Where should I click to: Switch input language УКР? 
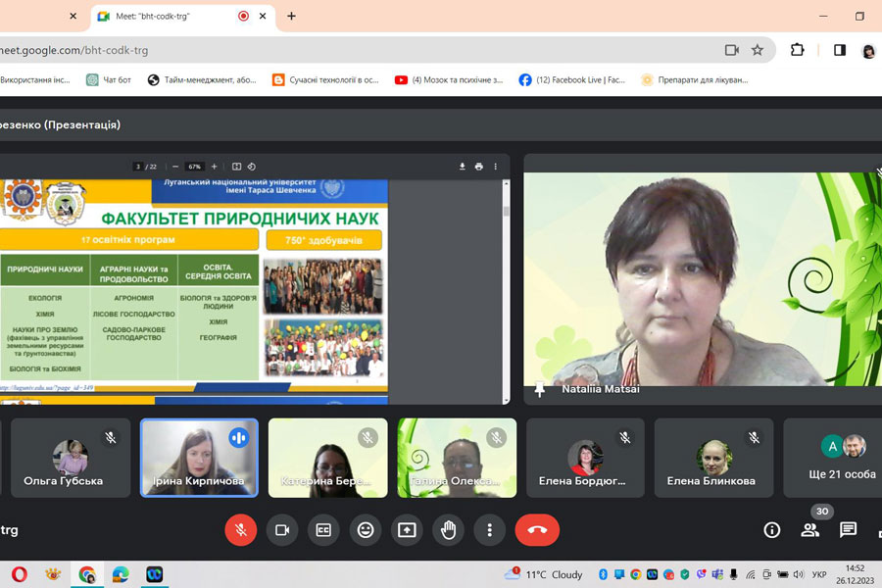pyautogui.click(x=819, y=574)
